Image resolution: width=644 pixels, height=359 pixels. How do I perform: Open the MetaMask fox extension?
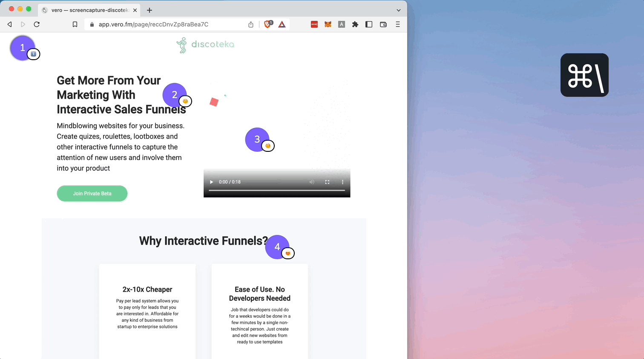(x=328, y=24)
